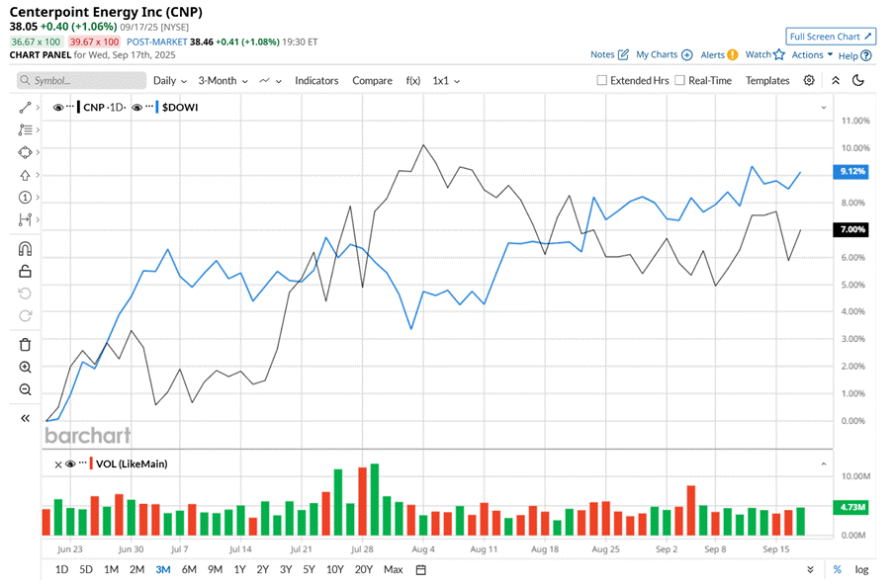Delete drawings with the trash icon
Viewport: 894px width, 588px height.
tap(25, 345)
